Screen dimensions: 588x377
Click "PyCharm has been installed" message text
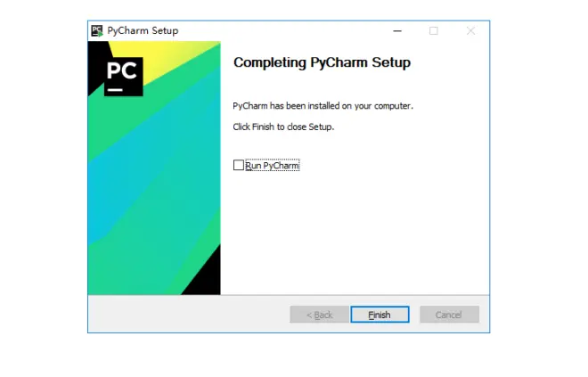(x=323, y=106)
